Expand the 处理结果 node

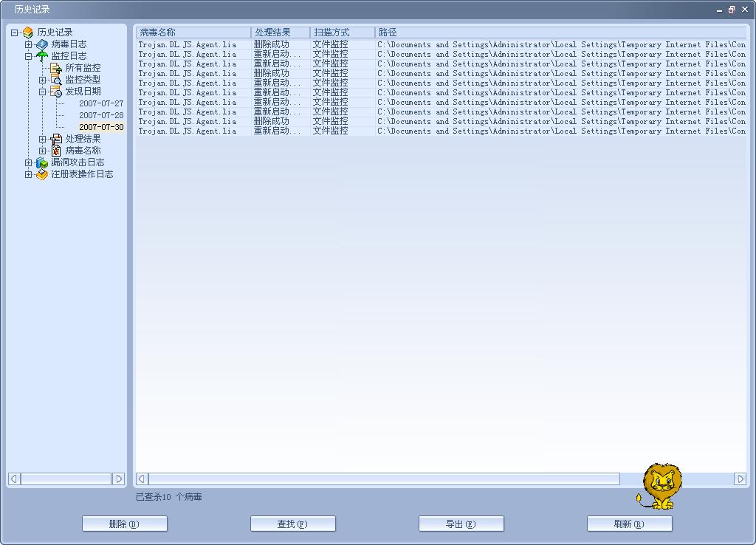[42, 139]
